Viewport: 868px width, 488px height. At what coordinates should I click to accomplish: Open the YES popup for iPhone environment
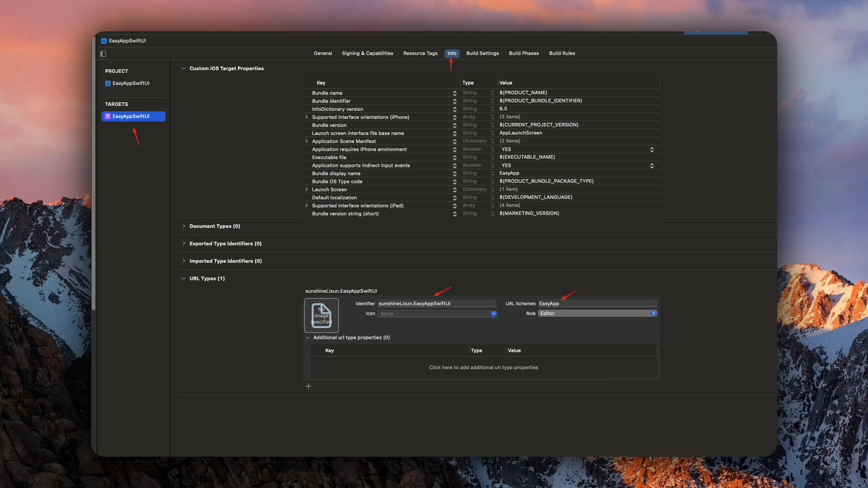tap(652, 150)
